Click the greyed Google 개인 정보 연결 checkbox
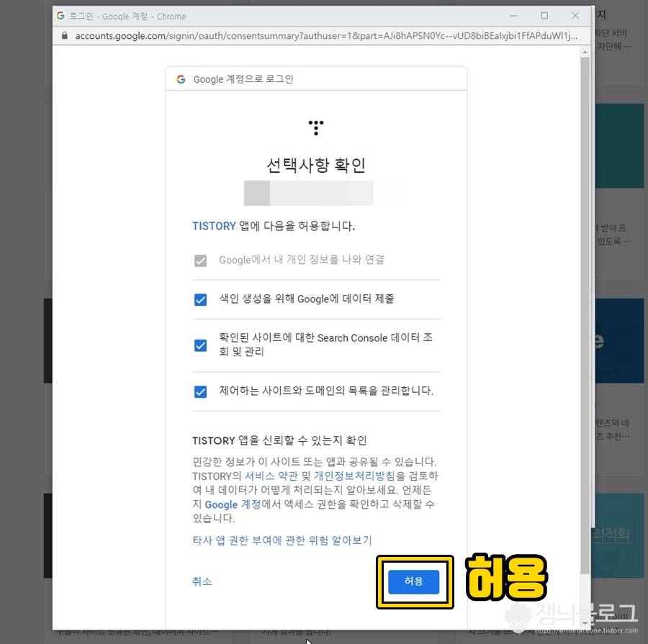The width and height of the screenshot is (648, 644). point(200,260)
